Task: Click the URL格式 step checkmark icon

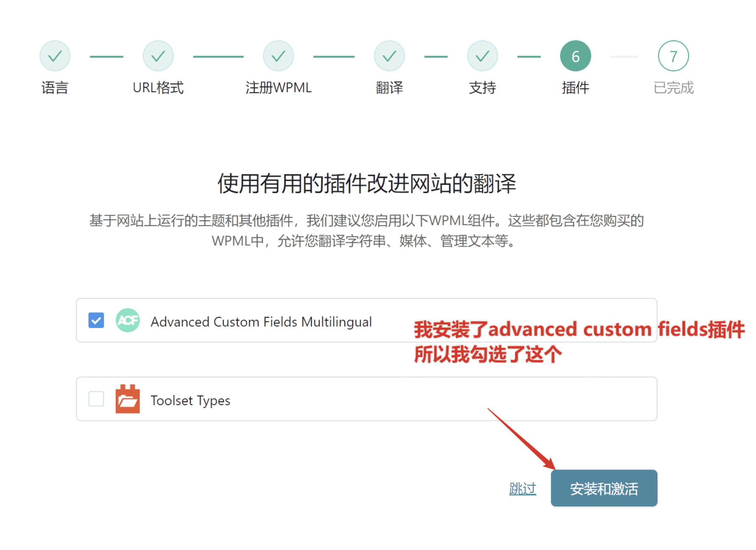Action: click(x=158, y=55)
